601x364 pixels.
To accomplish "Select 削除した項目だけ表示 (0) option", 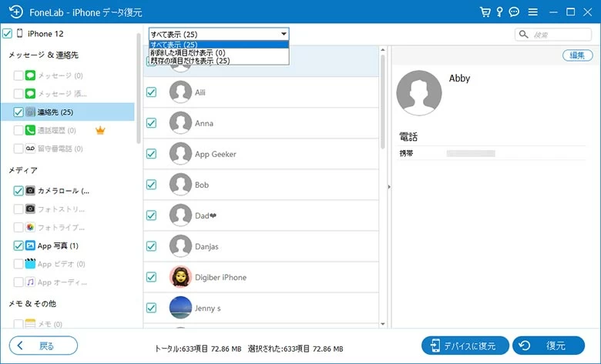I will [219, 52].
